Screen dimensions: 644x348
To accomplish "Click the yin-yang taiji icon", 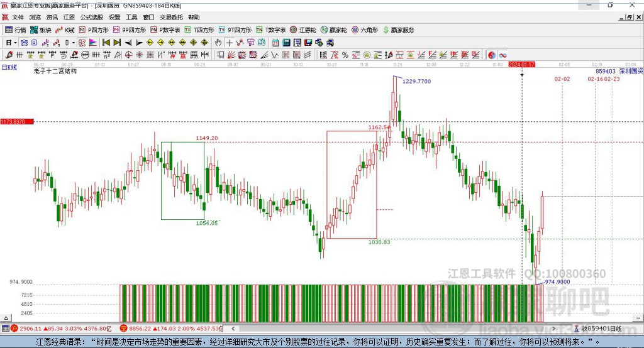I will tap(492, 55).
